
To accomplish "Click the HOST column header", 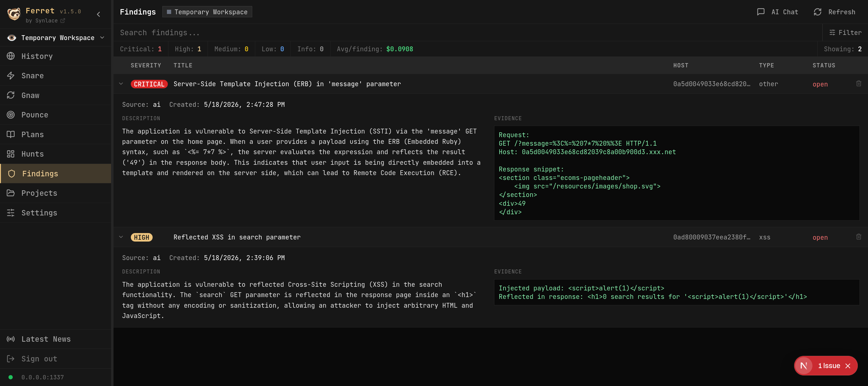I will point(681,65).
